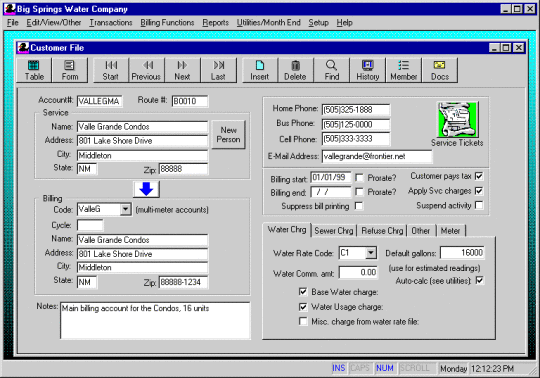Go to Previous customer record
The width and height of the screenshot is (540, 378).
tap(146, 70)
